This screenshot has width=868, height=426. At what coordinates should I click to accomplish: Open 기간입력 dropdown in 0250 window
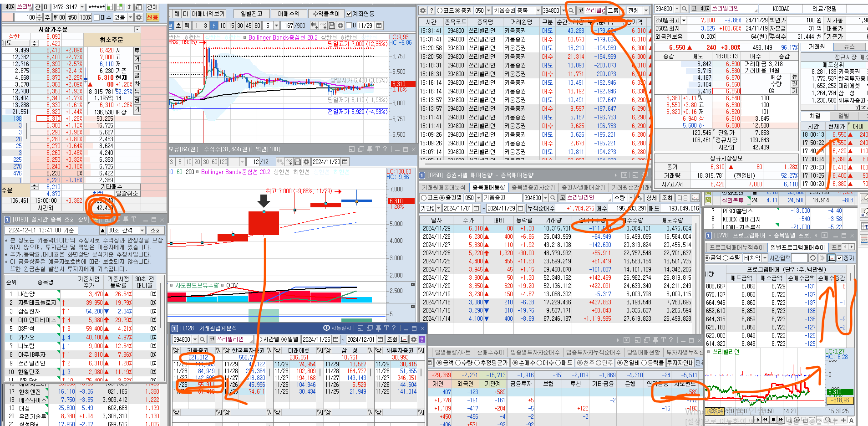(439, 208)
